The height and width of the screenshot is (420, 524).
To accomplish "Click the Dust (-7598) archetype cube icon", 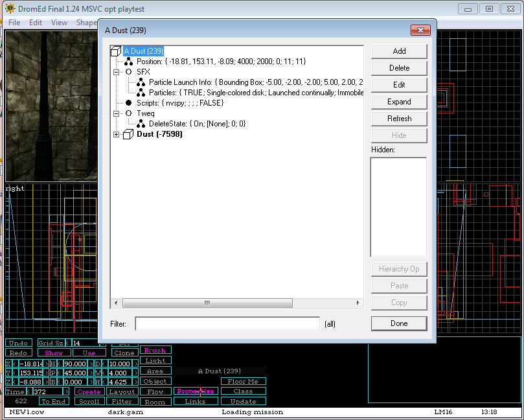I will point(128,134).
